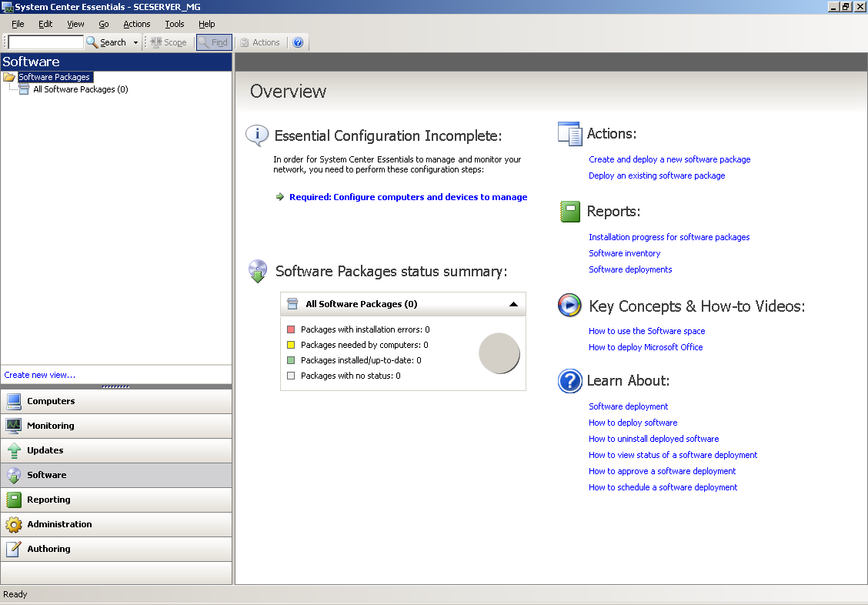
Task: Click the Ready status bar text
Action: [15, 594]
